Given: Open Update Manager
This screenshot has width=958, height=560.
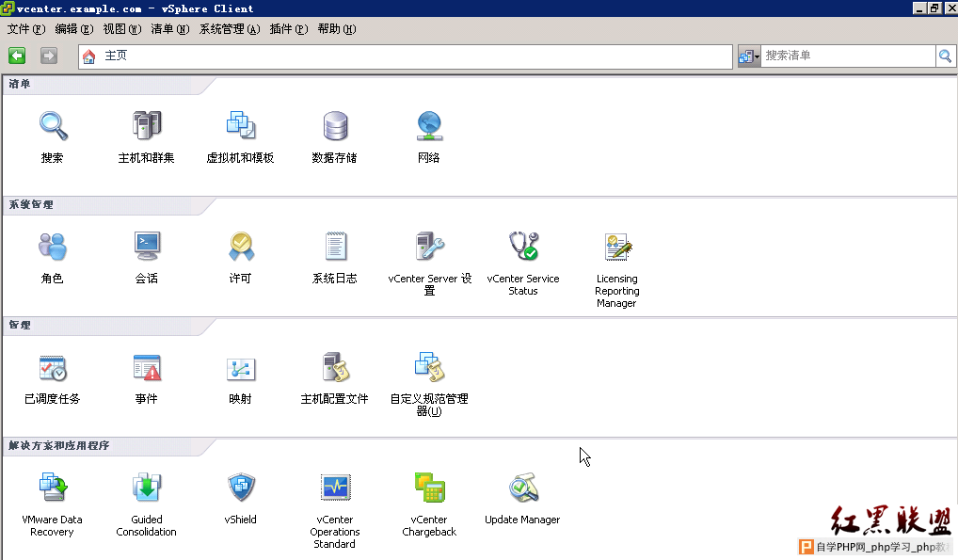Looking at the screenshot, I should pos(523,488).
